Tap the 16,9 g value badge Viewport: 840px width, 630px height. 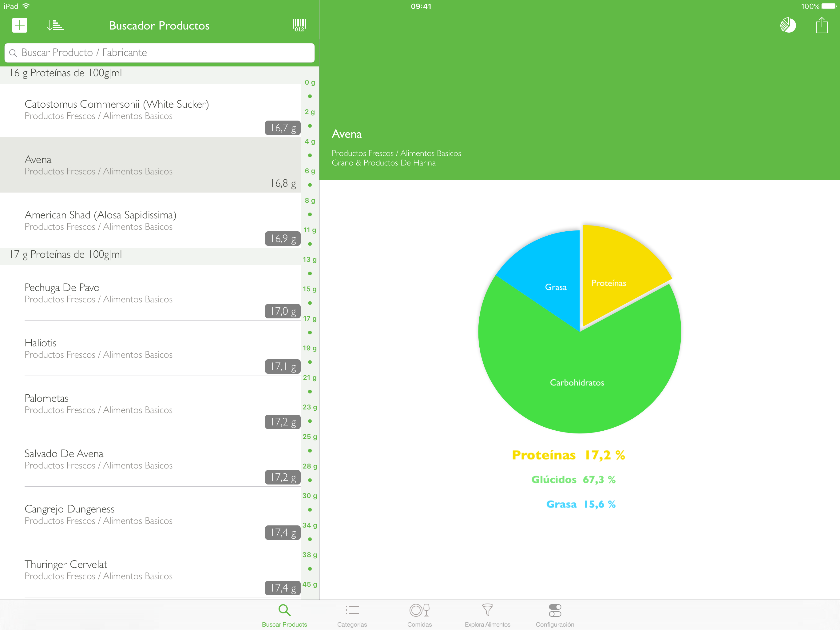[283, 239]
